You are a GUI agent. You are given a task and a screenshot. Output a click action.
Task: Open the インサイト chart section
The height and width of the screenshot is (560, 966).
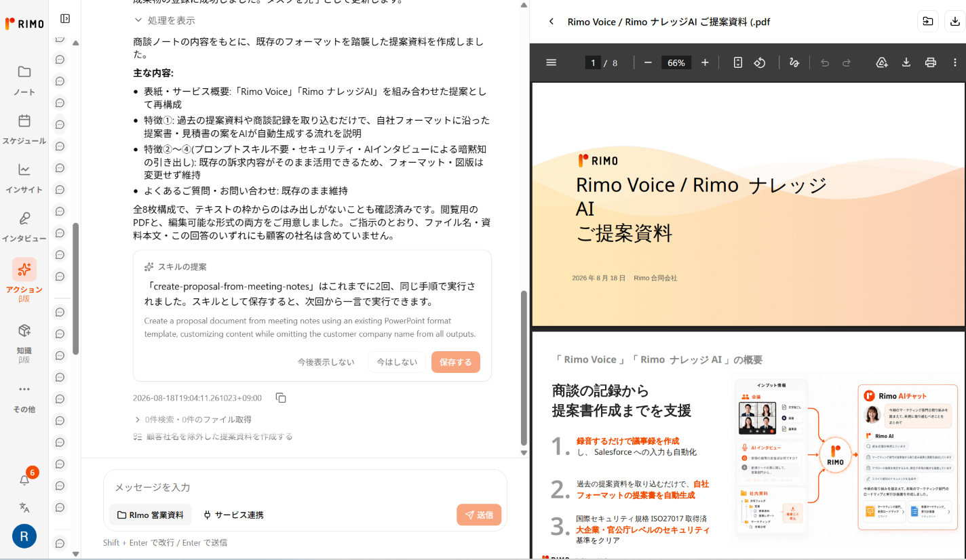pos(24,178)
